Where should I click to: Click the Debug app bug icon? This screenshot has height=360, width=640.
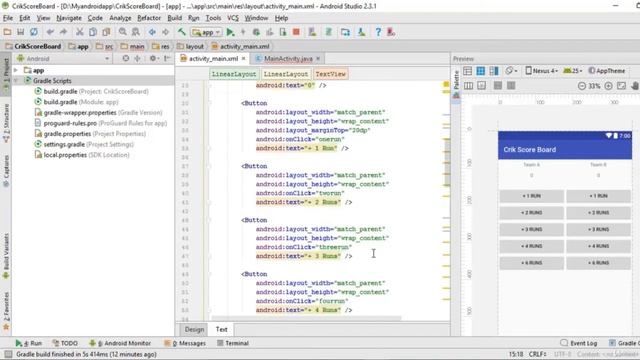coord(256,32)
